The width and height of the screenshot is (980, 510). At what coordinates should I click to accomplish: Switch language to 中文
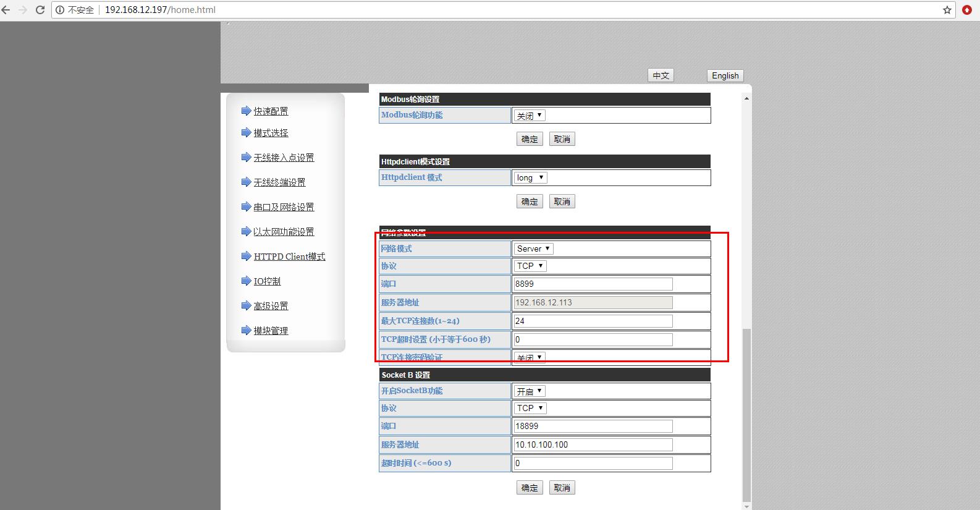tap(661, 75)
